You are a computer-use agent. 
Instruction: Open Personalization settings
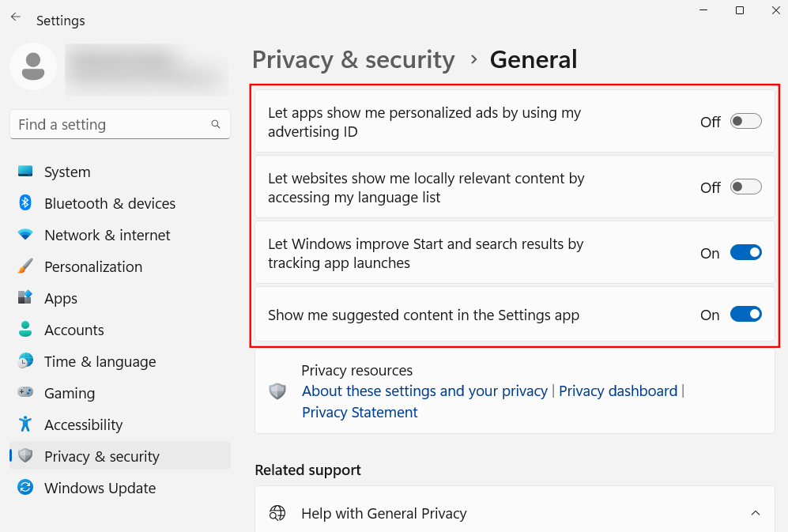[93, 266]
